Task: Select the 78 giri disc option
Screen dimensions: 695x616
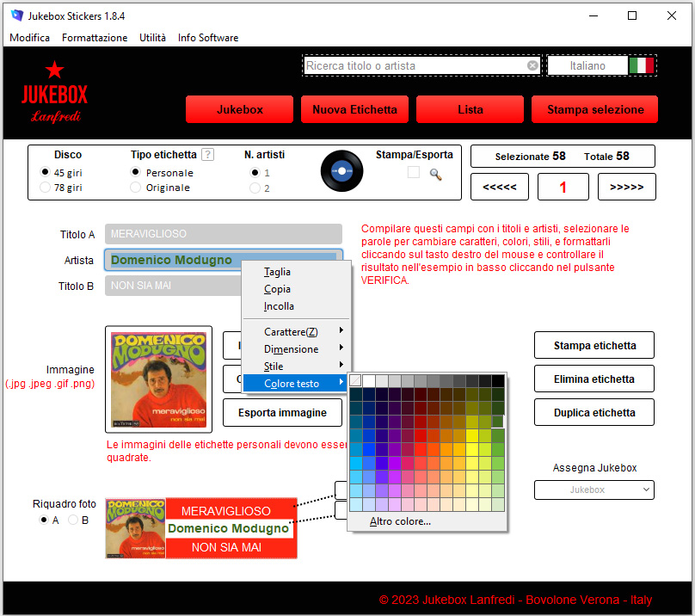Action: [x=45, y=188]
